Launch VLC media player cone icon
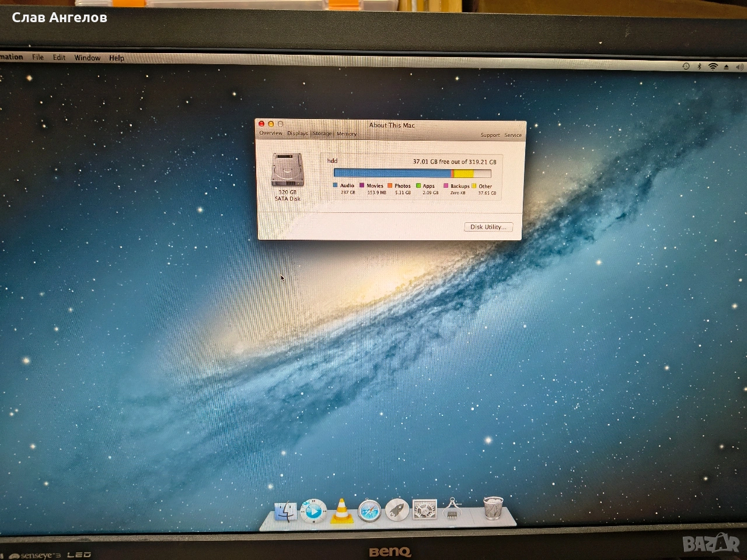The image size is (747, 560). click(341, 511)
